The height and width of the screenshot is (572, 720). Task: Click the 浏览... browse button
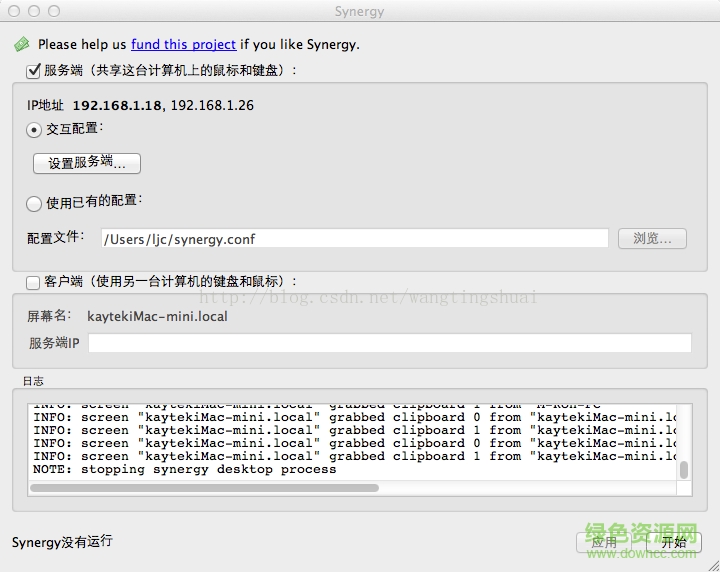pyautogui.click(x=652, y=239)
